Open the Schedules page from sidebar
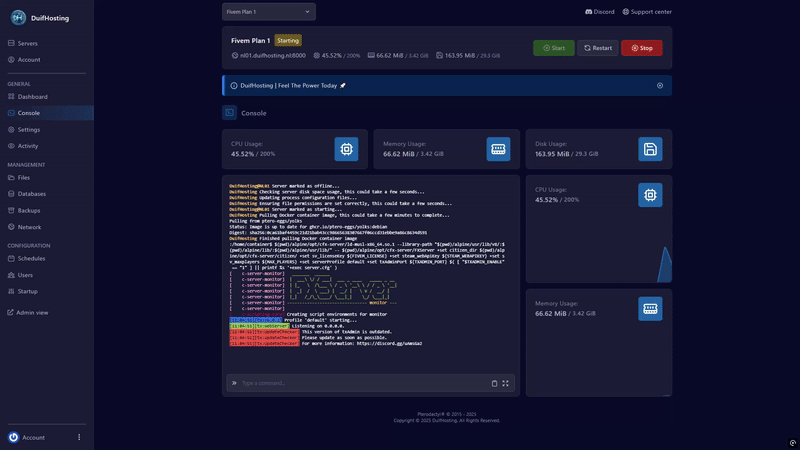800x450 pixels. click(31, 258)
